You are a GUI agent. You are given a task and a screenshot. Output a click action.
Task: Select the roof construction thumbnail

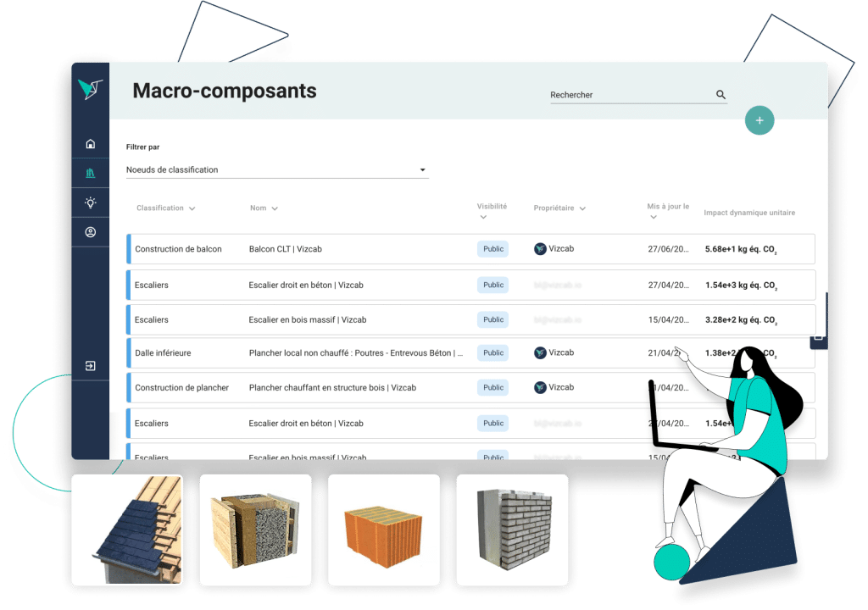[x=126, y=530]
